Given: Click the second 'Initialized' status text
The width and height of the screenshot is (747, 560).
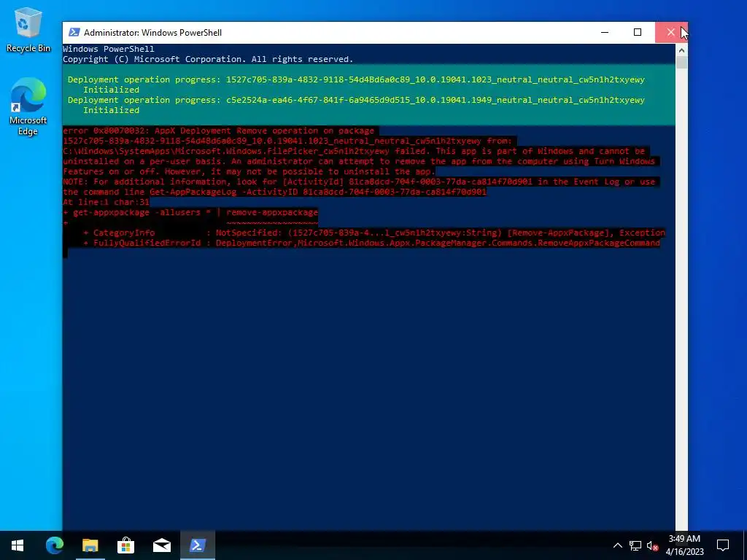Looking at the screenshot, I should pos(112,110).
